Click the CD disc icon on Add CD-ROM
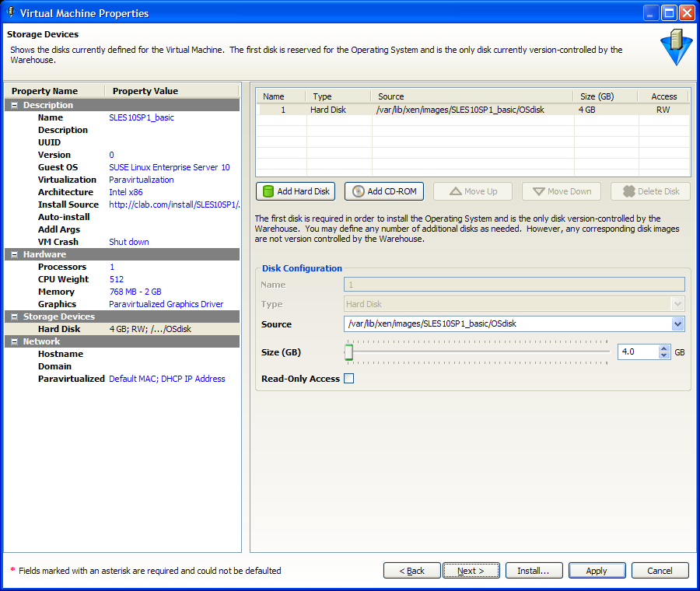The width and height of the screenshot is (700, 591). tap(358, 191)
